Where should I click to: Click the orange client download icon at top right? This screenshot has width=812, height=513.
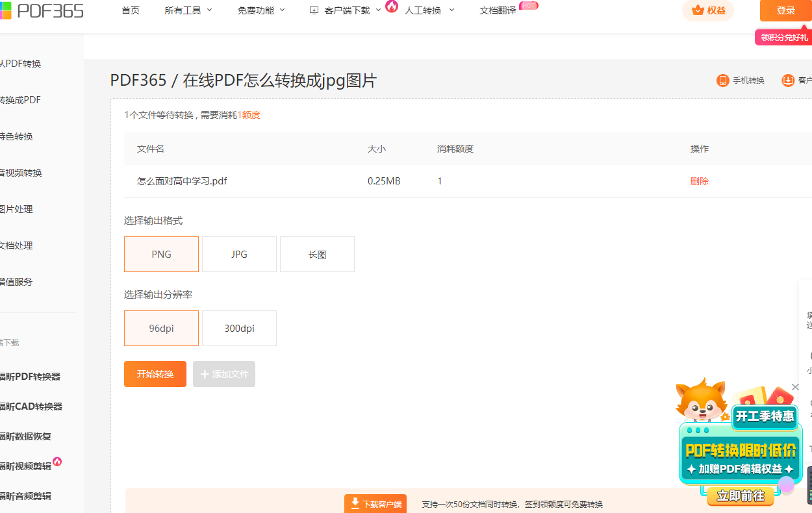788,81
